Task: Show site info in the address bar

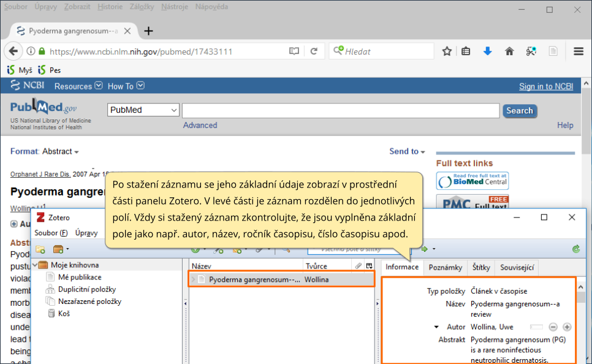Action: [31, 51]
